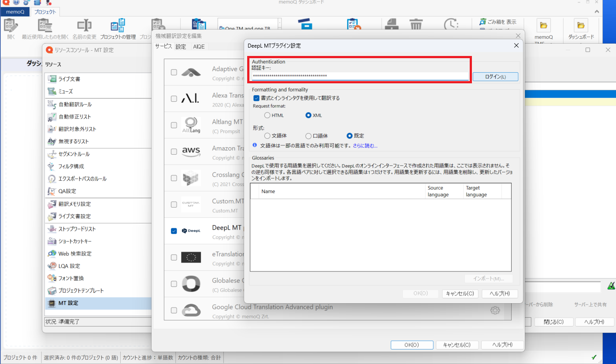
Task: Click the Open project icon in the ribbon
Action: tap(11, 26)
